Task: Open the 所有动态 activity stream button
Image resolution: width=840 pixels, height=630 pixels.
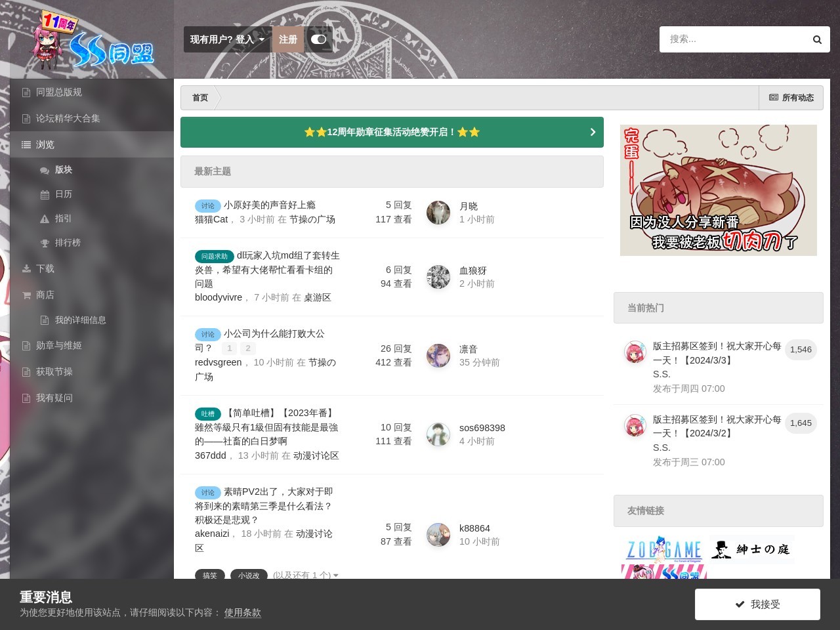Action: pyautogui.click(x=791, y=98)
